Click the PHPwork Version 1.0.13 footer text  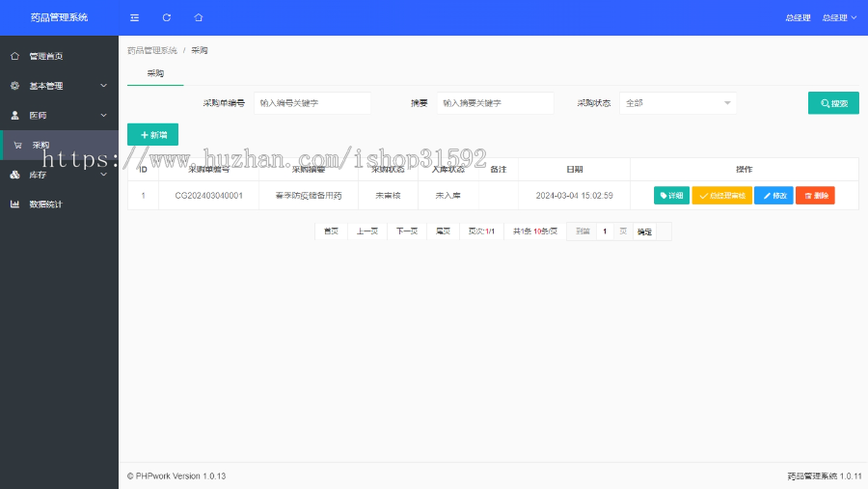click(x=176, y=476)
